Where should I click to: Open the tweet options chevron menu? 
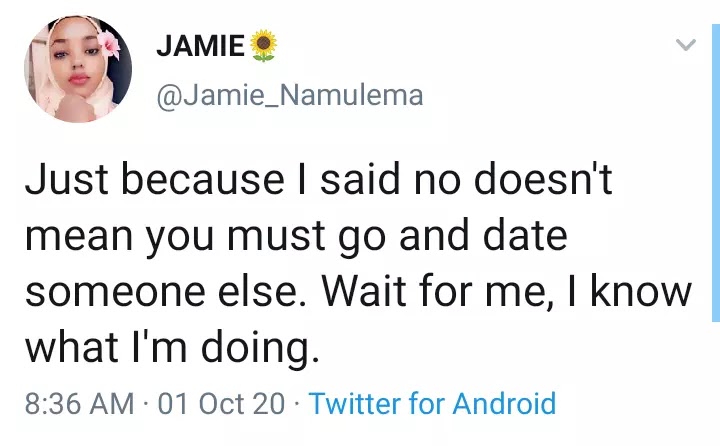pos(685,46)
